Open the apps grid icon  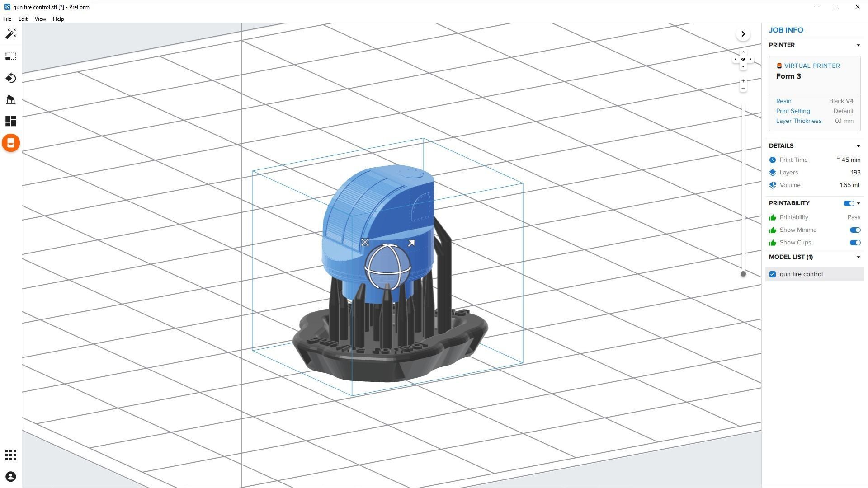tap(11, 455)
